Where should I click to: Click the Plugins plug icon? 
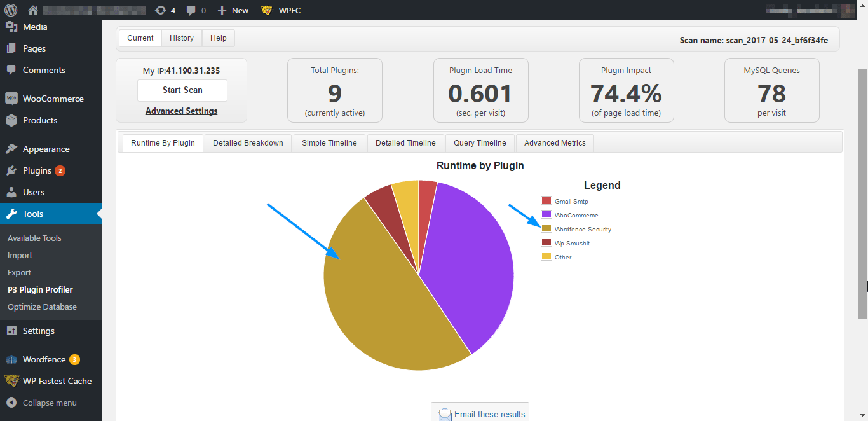pos(11,170)
